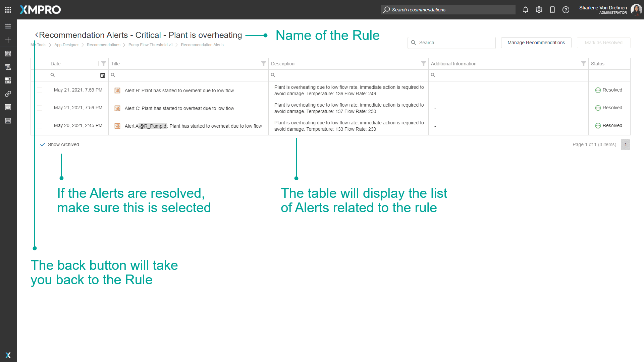Open the Description column filter dropdown
The image size is (644, 362).
tap(423, 63)
